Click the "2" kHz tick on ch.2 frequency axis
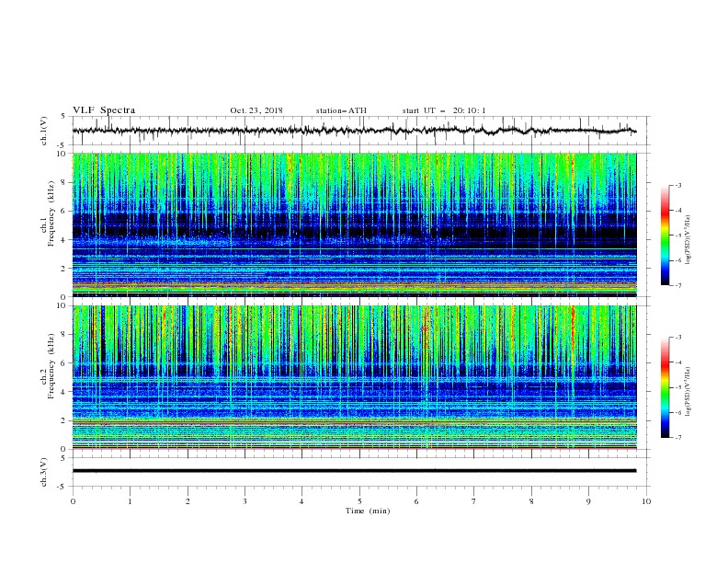Image resolution: width=728 pixels, height=563 pixels. [x=65, y=420]
